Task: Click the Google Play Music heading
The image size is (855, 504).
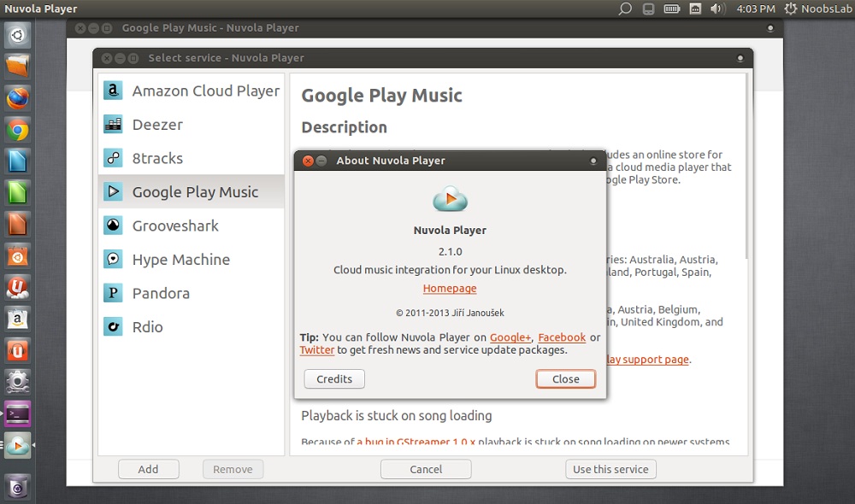Action: pyautogui.click(x=381, y=96)
